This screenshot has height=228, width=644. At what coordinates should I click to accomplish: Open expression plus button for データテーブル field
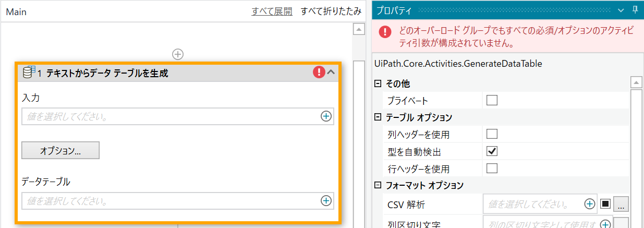[x=326, y=200]
